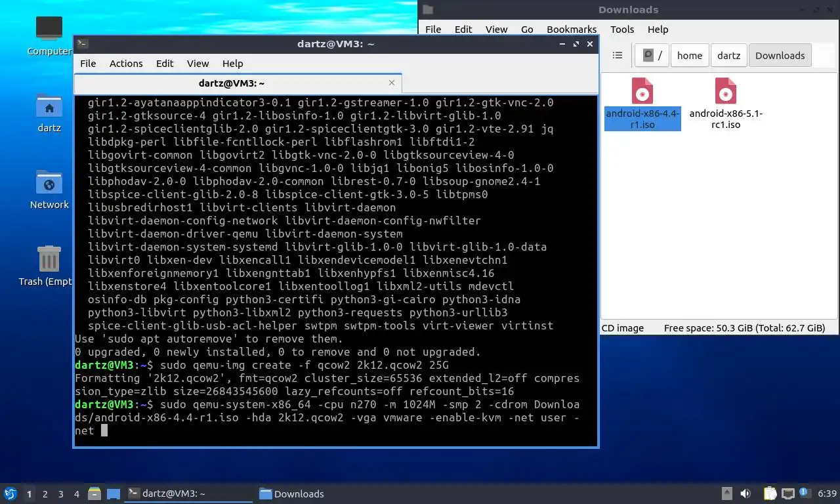The width and height of the screenshot is (840, 504).
Task: Click the wired network tray icon
Action: coord(787,493)
